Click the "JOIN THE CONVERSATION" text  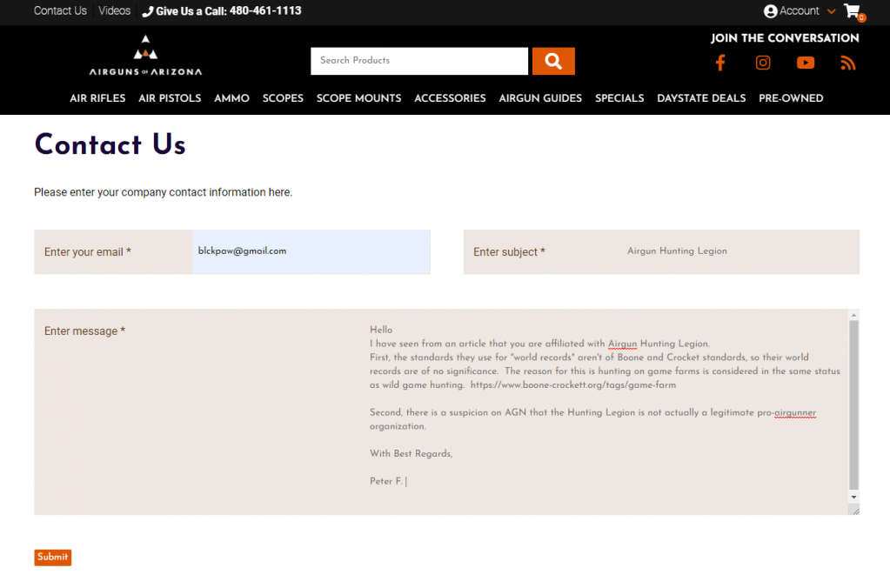coord(785,38)
